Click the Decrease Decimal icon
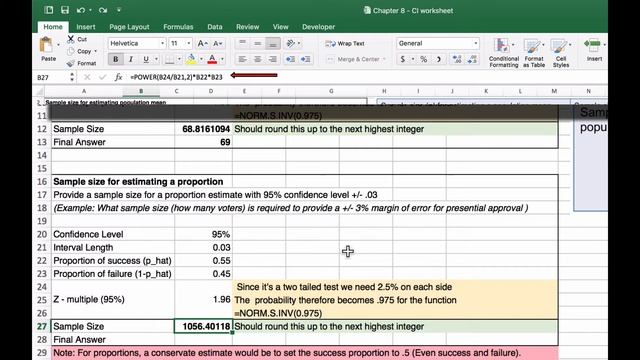640x360 pixels. pyautogui.click(x=472, y=59)
